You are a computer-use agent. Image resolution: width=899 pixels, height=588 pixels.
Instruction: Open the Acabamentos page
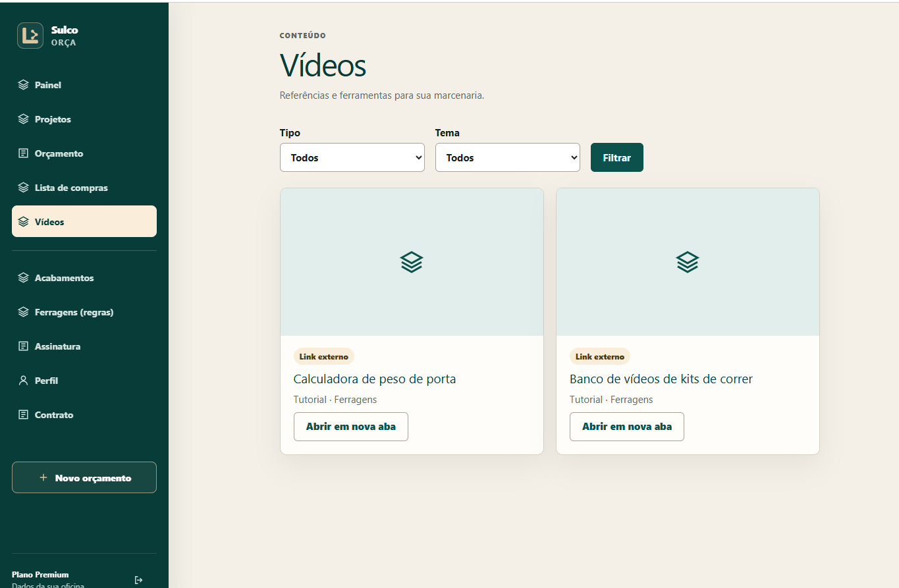pos(84,278)
